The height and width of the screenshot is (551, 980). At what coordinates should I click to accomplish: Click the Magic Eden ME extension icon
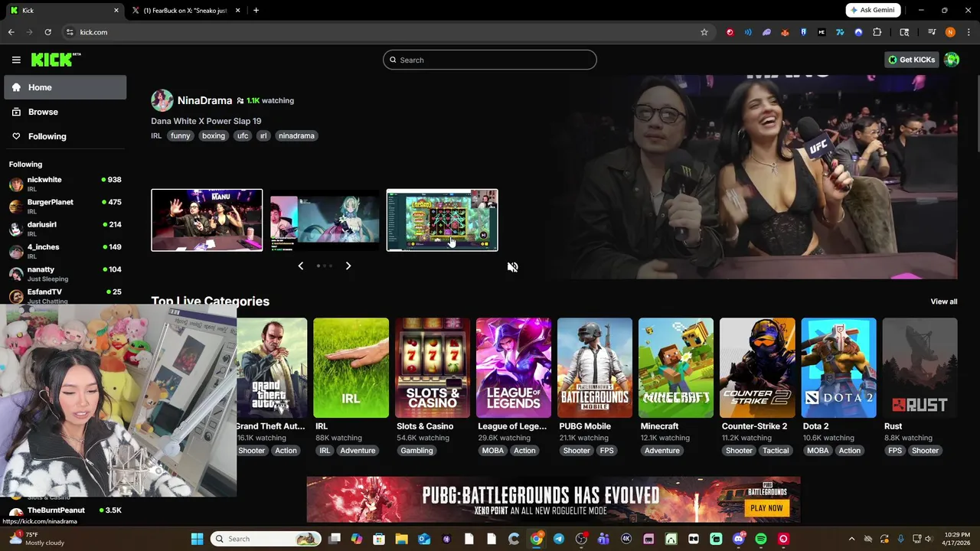point(822,32)
